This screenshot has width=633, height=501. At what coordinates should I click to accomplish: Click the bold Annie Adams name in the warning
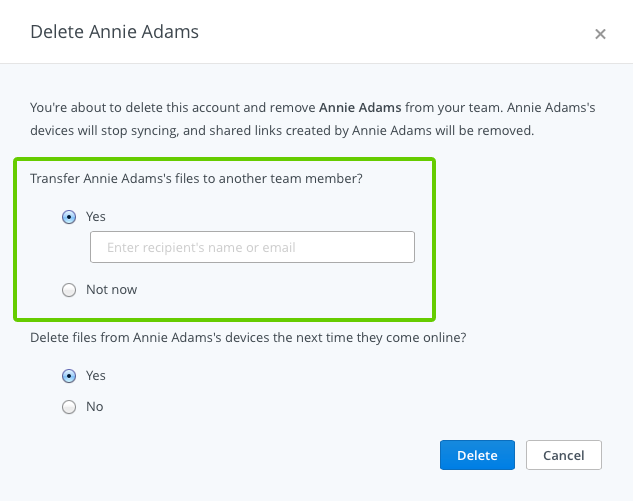(361, 106)
